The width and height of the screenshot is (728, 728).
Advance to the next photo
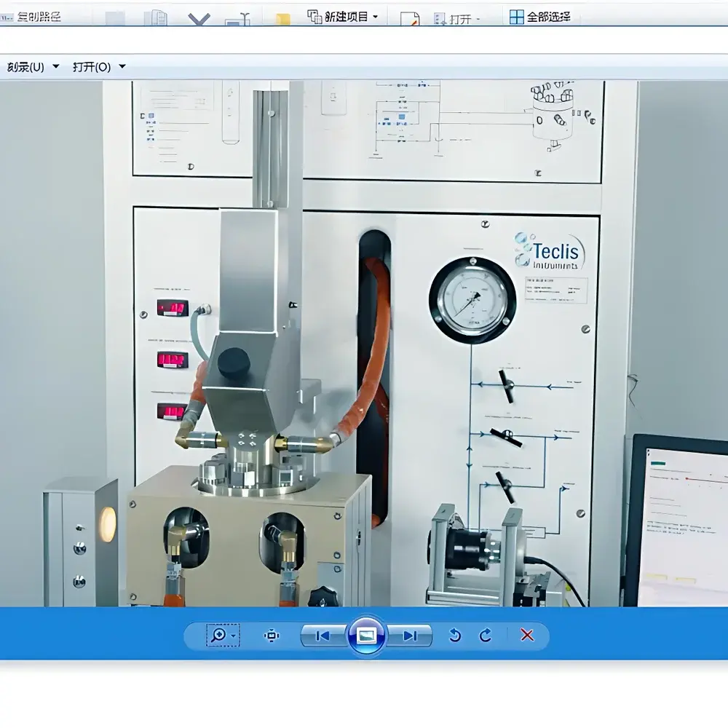pos(408,634)
